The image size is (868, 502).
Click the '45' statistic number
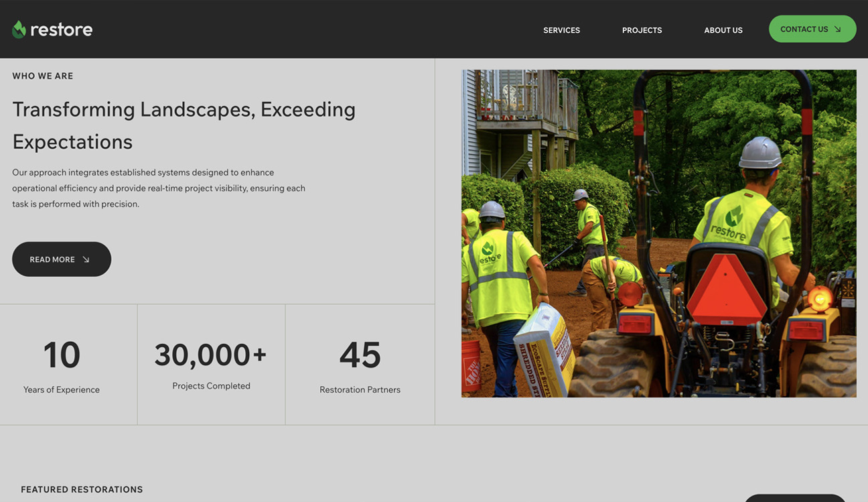[360, 355]
